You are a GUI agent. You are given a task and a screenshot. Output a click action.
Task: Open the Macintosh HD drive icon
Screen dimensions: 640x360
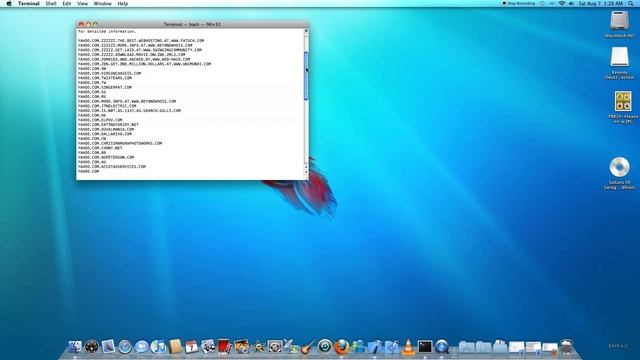[x=620, y=21]
